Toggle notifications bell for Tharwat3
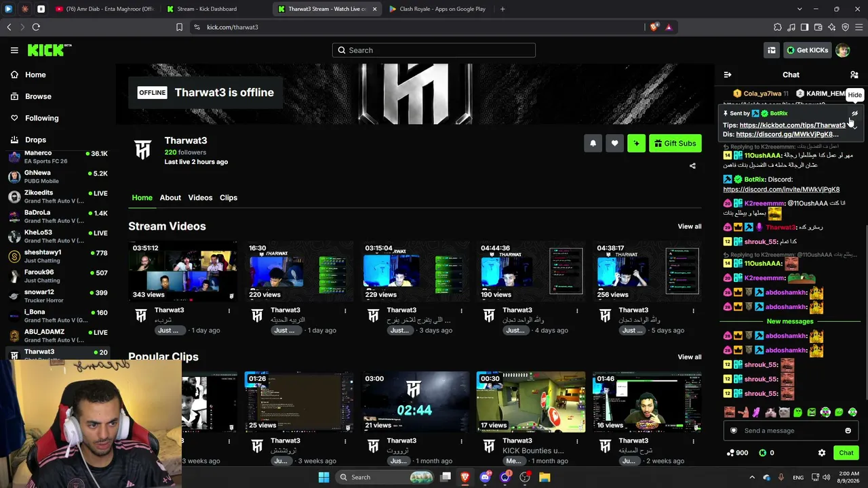This screenshot has height=488, width=868. (x=593, y=143)
